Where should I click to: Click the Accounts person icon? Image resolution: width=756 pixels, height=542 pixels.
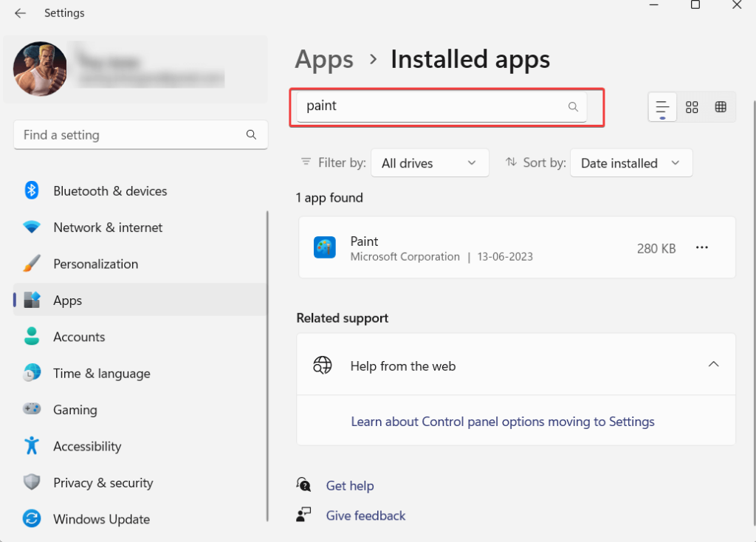[x=32, y=336]
